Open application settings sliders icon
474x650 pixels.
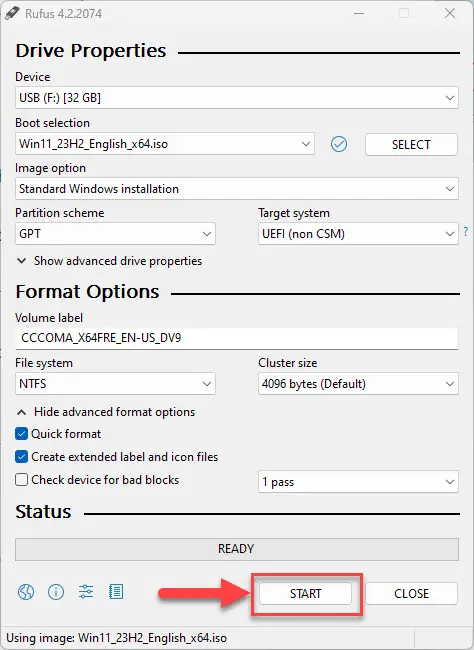coord(86,592)
